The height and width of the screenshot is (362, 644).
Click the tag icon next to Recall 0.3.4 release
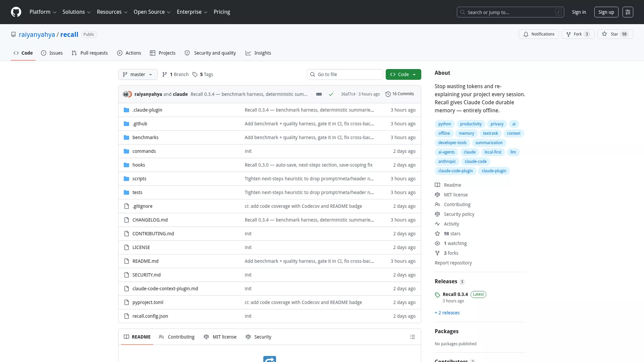437,295
